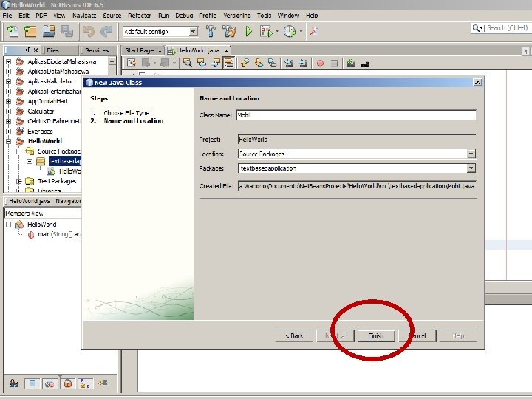Toggle Show Fields filter in Navigator
Screen dimensions: 532x399
point(32,383)
